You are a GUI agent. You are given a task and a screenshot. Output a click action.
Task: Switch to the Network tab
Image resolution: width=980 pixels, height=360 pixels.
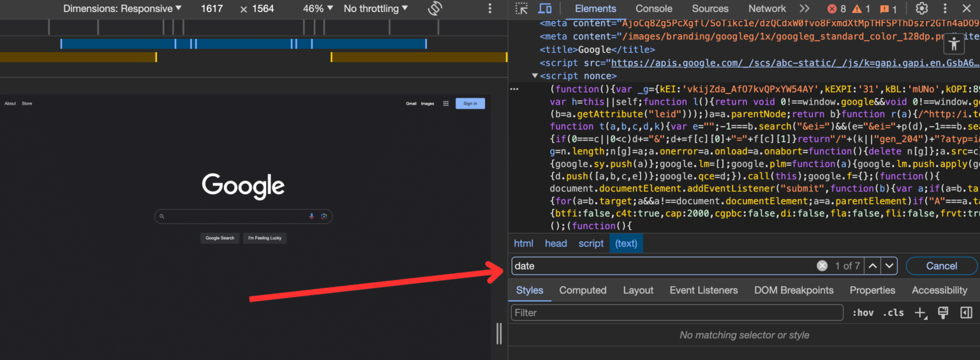767,8
